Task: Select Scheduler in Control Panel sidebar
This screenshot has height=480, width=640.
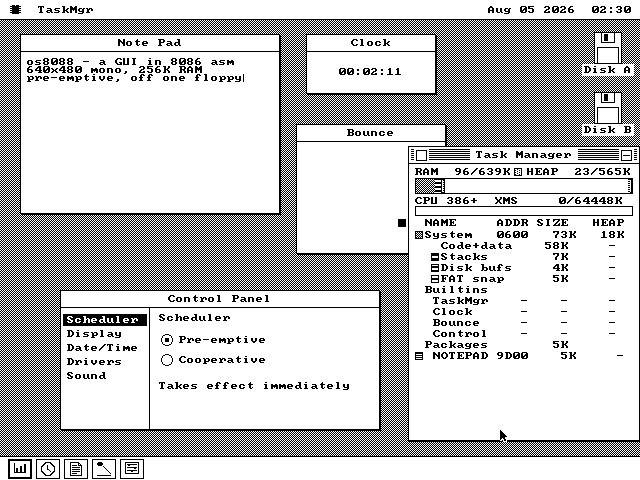Action: pos(105,320)
